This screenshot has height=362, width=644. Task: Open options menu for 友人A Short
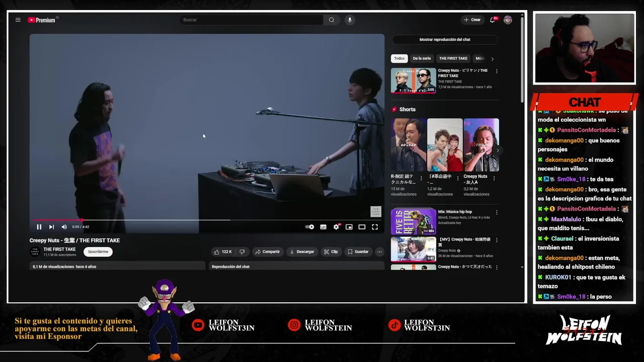coord(494,178)
